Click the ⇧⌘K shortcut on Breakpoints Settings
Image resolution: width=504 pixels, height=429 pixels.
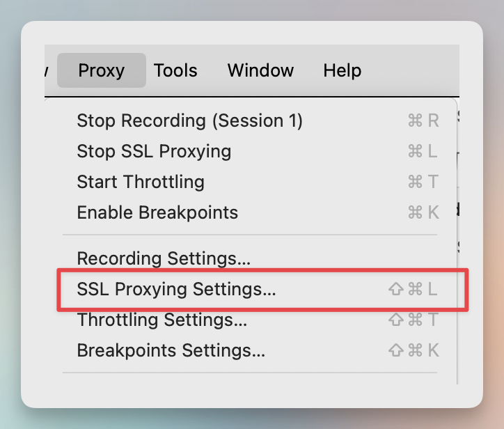click(x=414, y=350)
